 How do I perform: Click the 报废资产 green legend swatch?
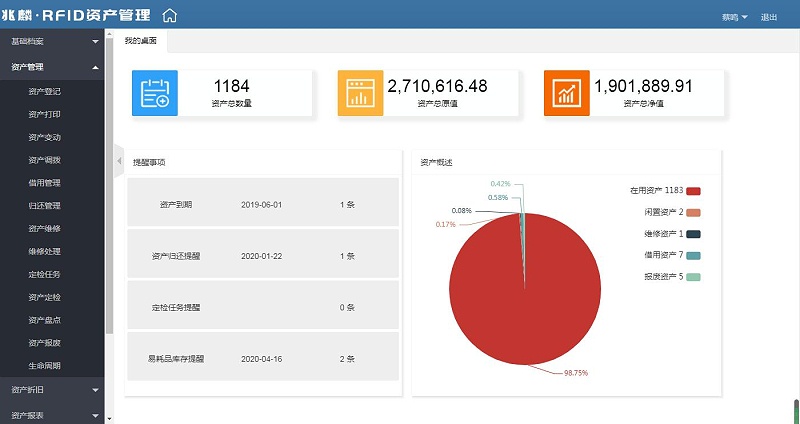click(x=694, y=277)
